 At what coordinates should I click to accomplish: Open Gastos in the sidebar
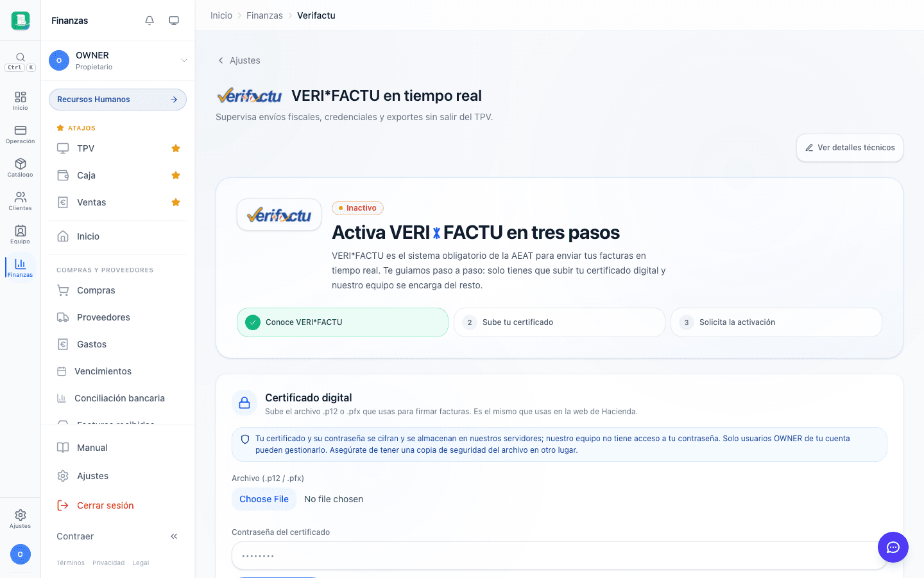tap(118, 344)
